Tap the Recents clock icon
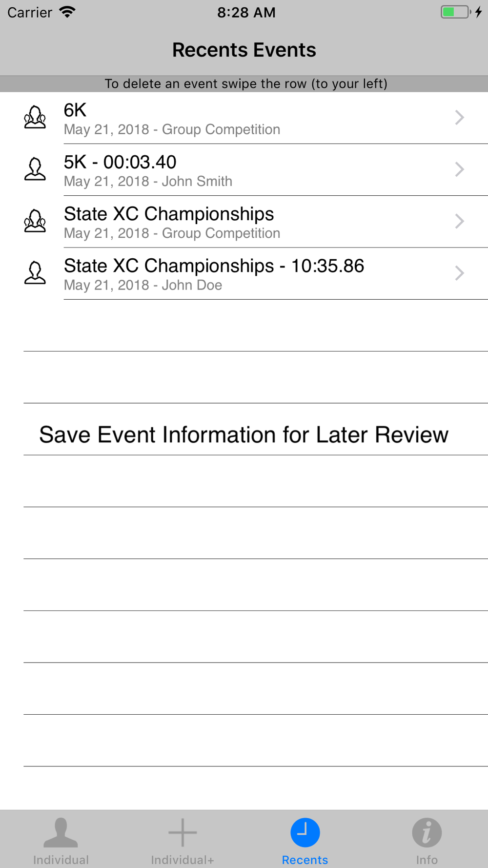Screen dimensions: 488x868 305,832
